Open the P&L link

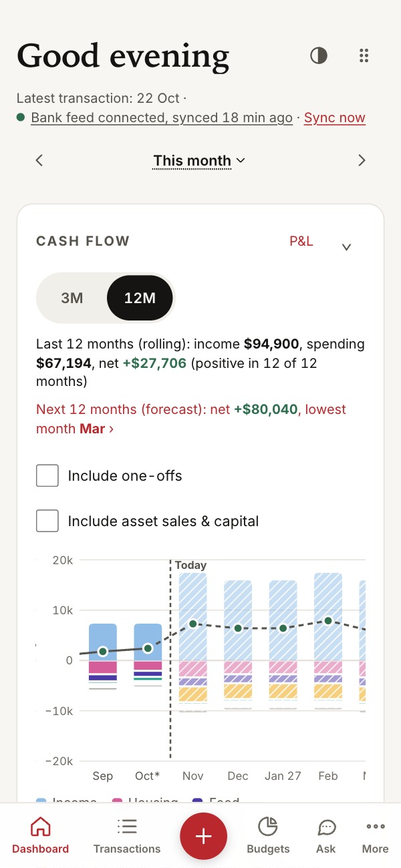click(301, 241)
